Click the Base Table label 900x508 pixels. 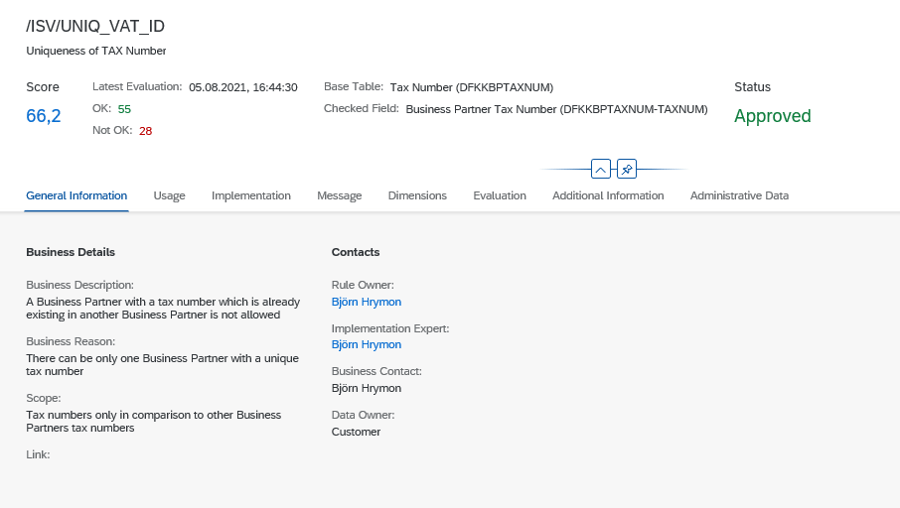click(x=354, y=87)
